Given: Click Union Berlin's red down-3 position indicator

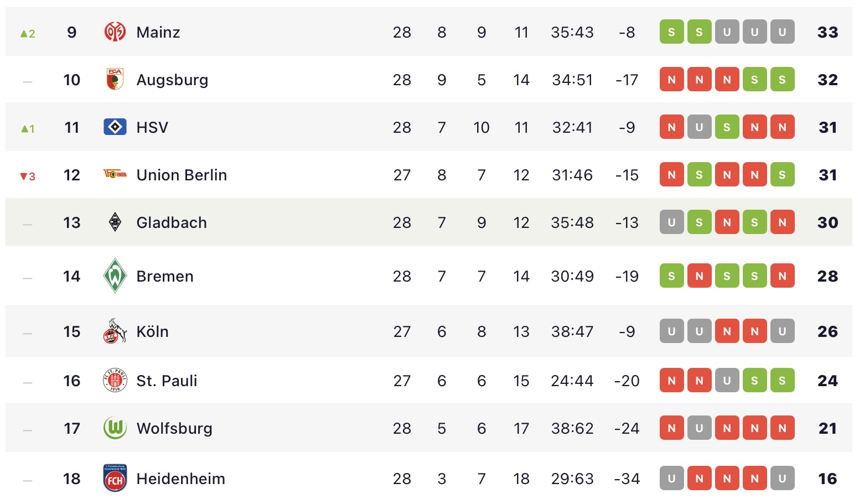Looking at the screenshot, I should [x=28, y=176].
